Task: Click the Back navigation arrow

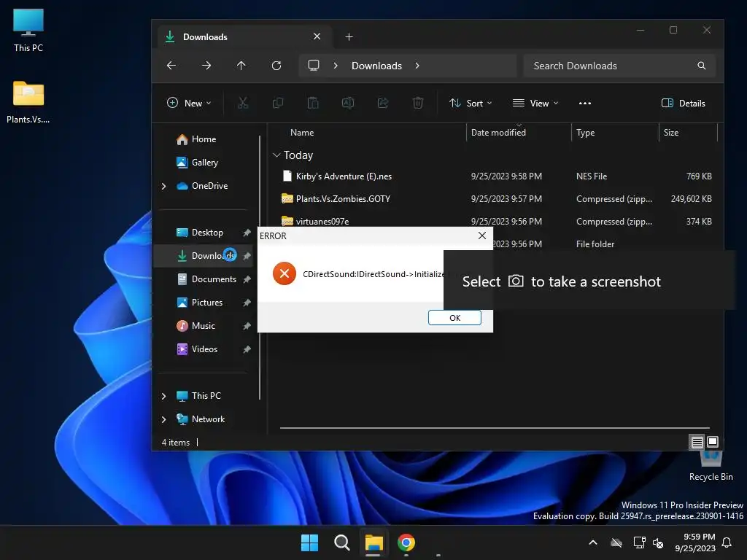Action: tap(171, 66)
